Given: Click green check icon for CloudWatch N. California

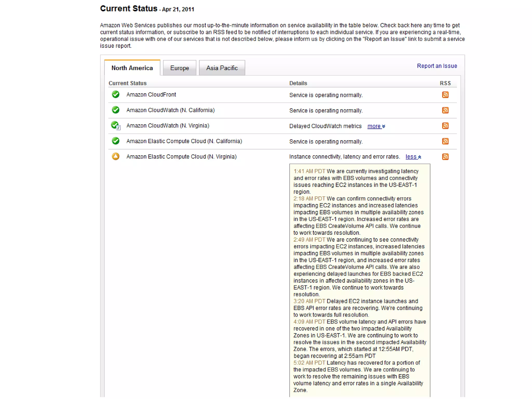Looking at the screenshot, I should click(116, 110).
